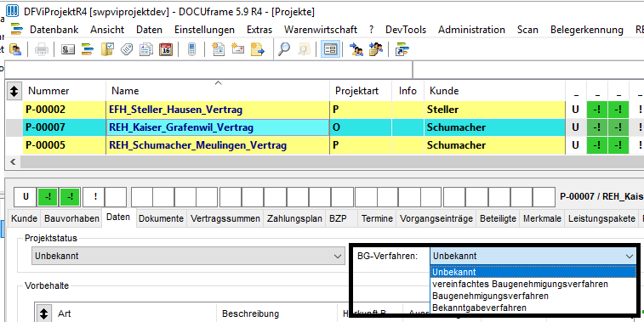Click the colored bars projects toolbar icon
This screenshot has width=644, height=322.
tap(88, 49)
